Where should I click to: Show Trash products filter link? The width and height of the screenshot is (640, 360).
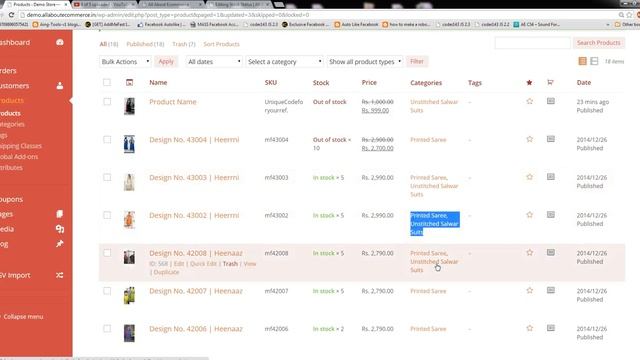click(x=184, y=44)
